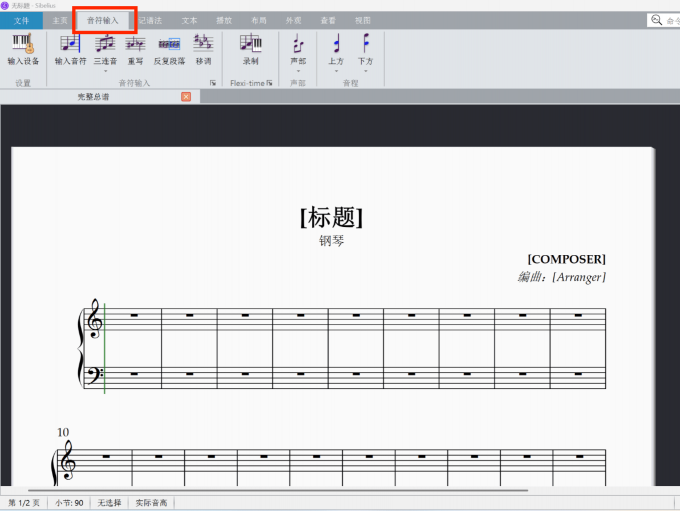Click the Sibelius app icon in title bar
The height and width of the screenshot is (511, 680).
(x=5, y=6)
